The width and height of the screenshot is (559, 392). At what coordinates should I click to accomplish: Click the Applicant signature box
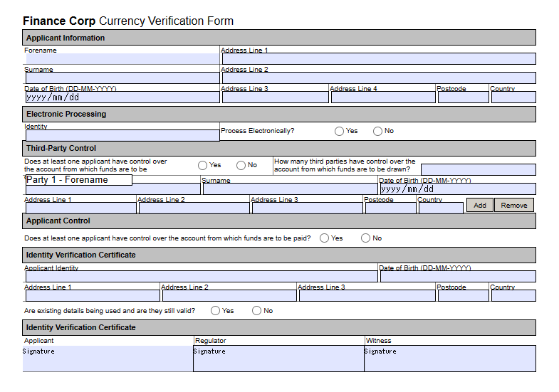(108, 359)
